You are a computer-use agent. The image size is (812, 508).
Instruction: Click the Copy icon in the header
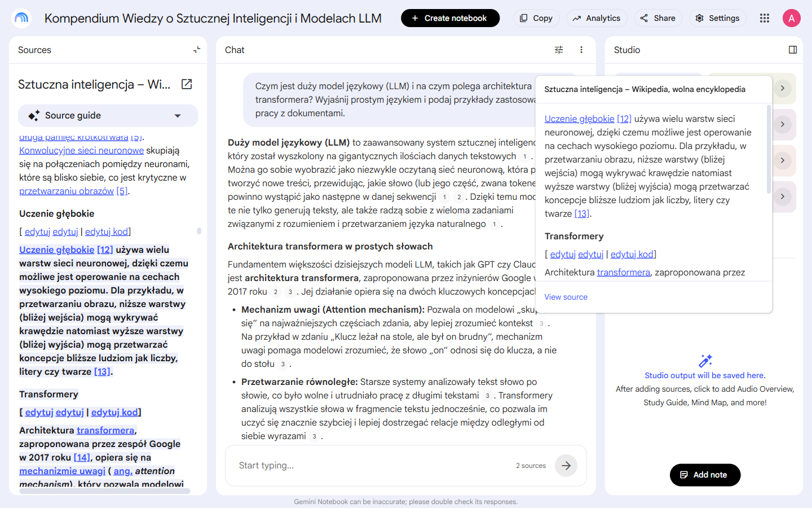523,18
